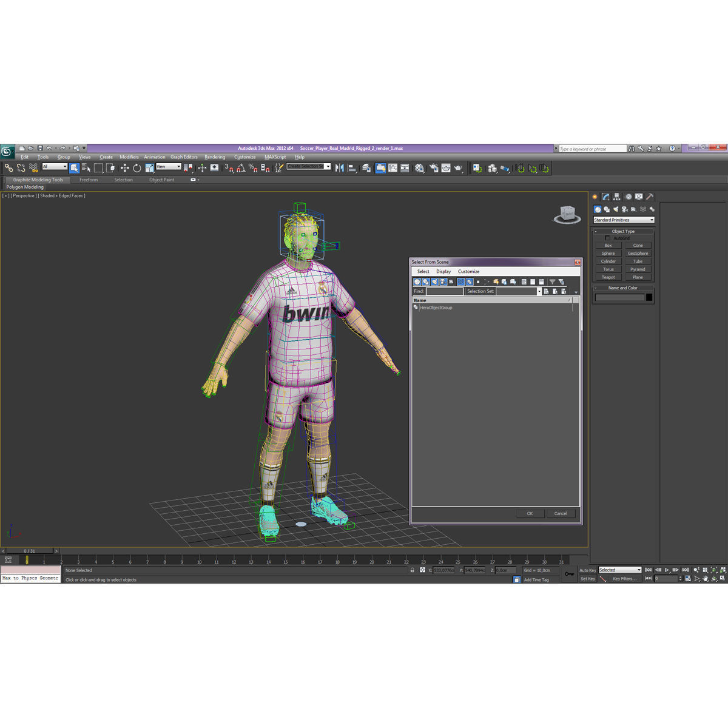Click the Teapot primitive button
The image size is (728, 728).
pyautogui.click(x=608, y=277)
